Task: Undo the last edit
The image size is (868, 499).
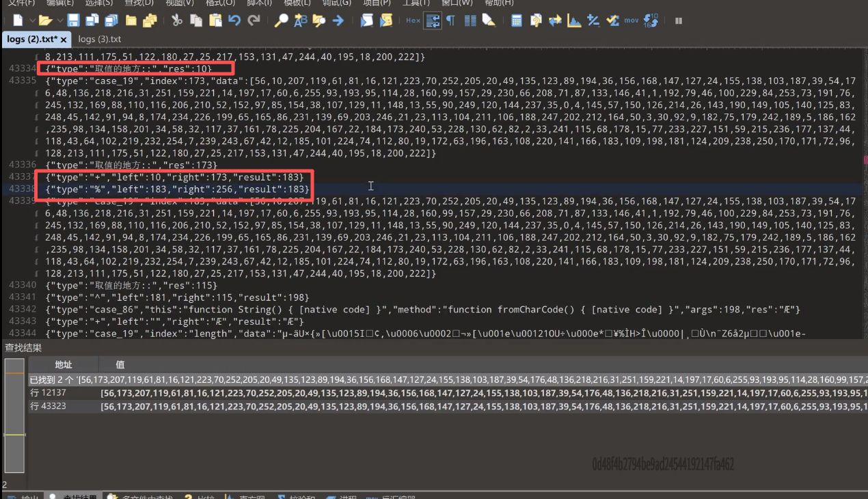Action: (234, 21)
